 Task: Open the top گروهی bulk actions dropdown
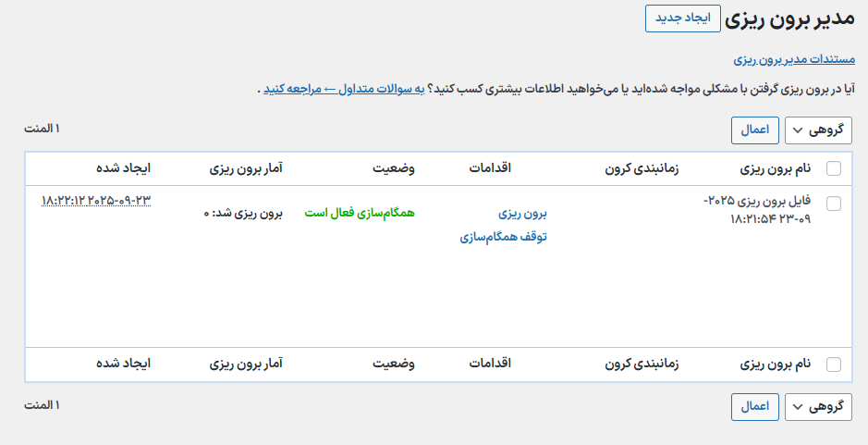tap(818, 130)
